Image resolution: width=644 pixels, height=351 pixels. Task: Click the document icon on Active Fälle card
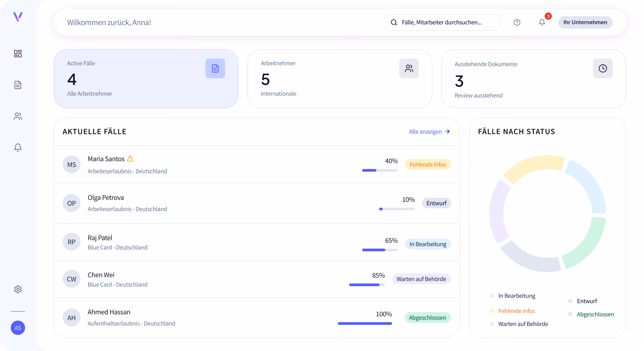[x=215, y=68]
